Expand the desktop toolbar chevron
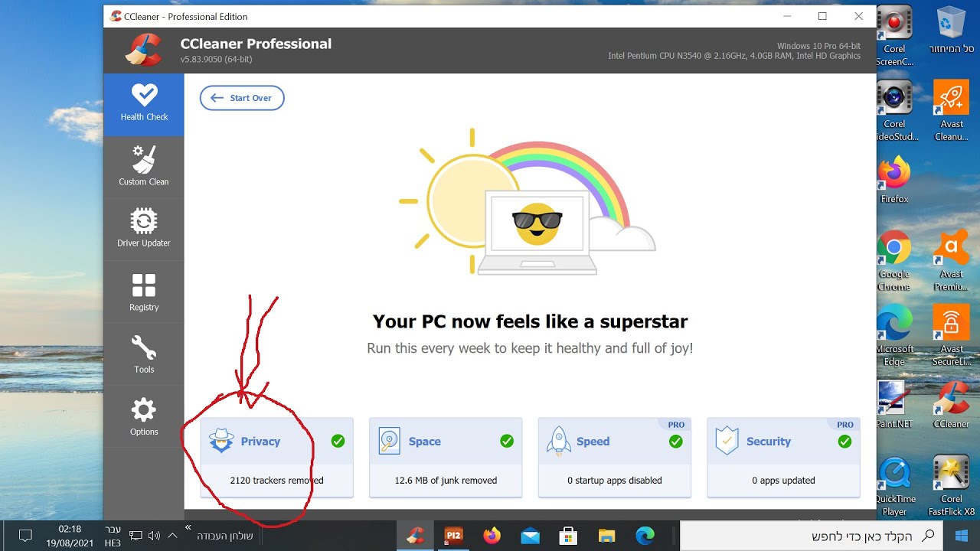The image size is (980, 551). [x=188, y=527]
